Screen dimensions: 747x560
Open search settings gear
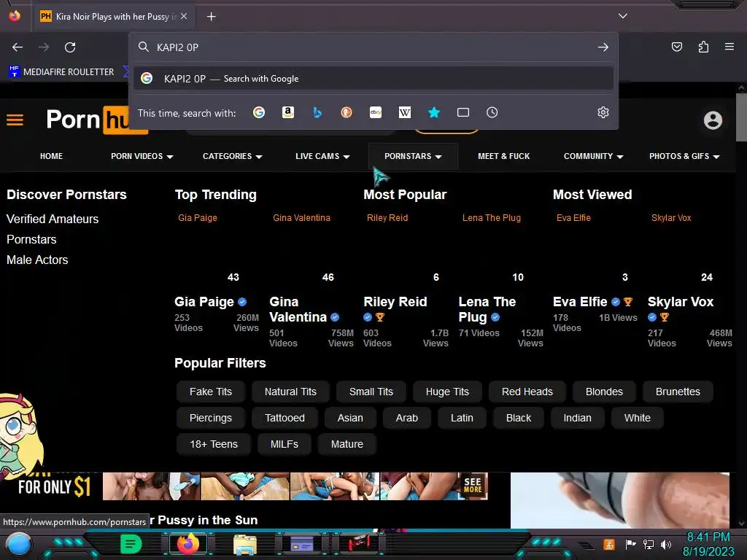tap(603, 112)
